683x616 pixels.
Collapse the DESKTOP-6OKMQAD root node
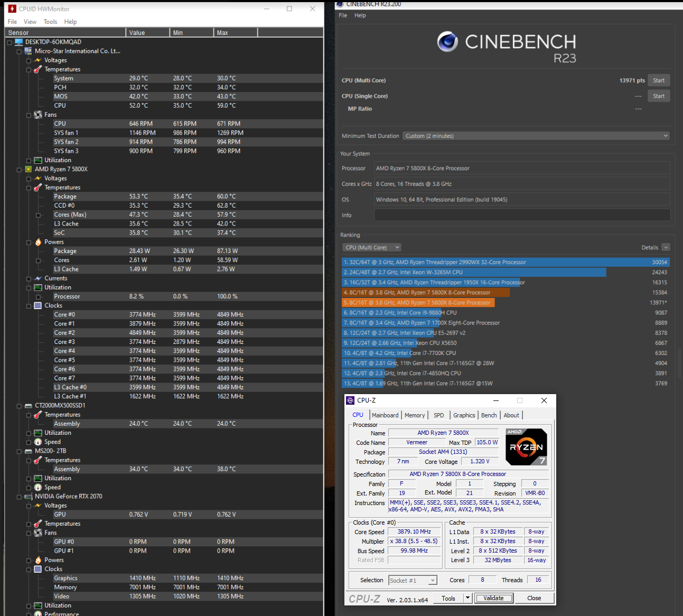10,42
